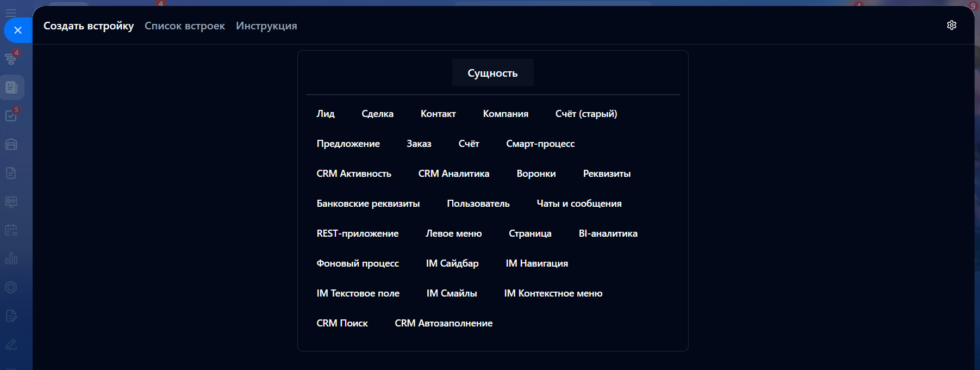Click the bar chart analytics sidebar icon
This screenshot has height=370, width=980.
click(x=11, y=258)
